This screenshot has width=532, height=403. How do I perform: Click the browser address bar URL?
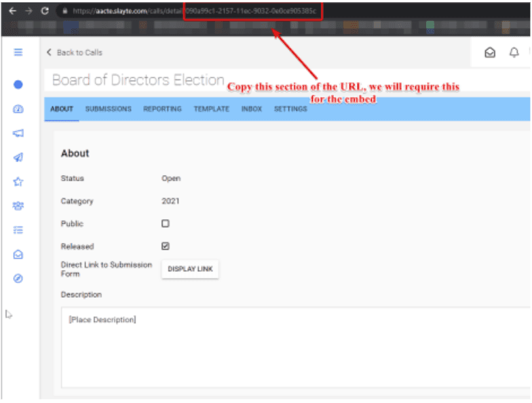(194, 11)
